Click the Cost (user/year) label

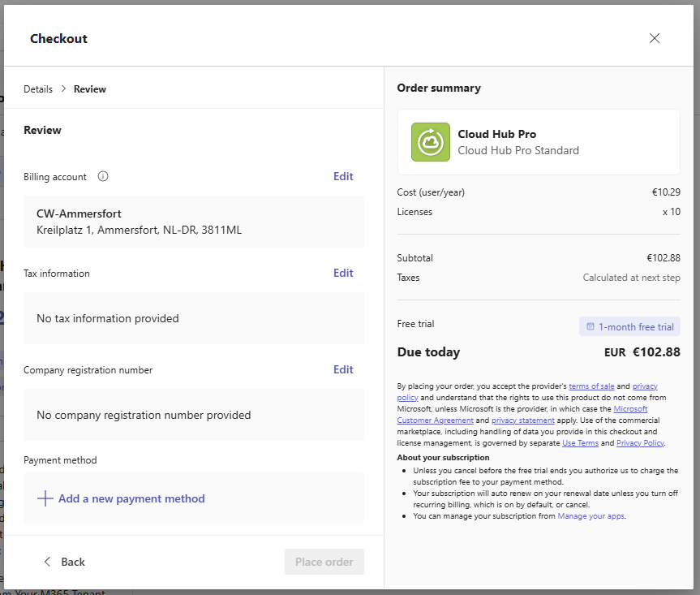tap(431, 192)
